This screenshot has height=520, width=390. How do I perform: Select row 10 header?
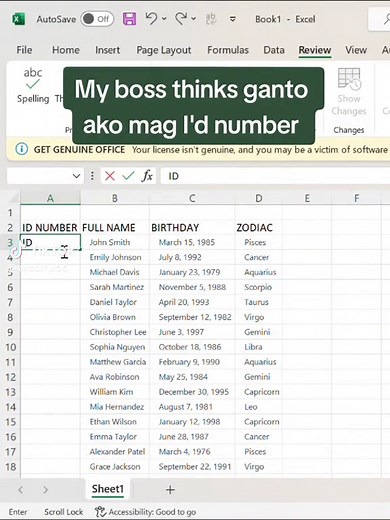[x=10, y=347]
